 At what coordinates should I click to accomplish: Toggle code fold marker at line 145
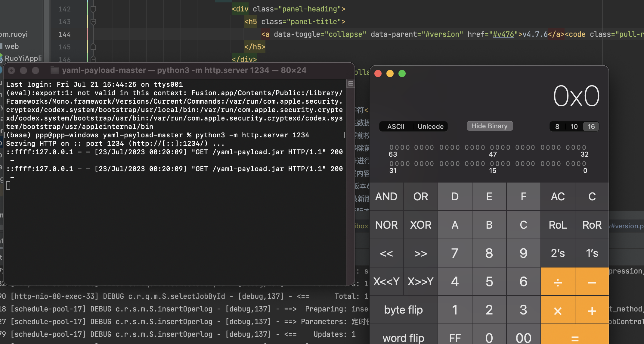coord(93,47)
